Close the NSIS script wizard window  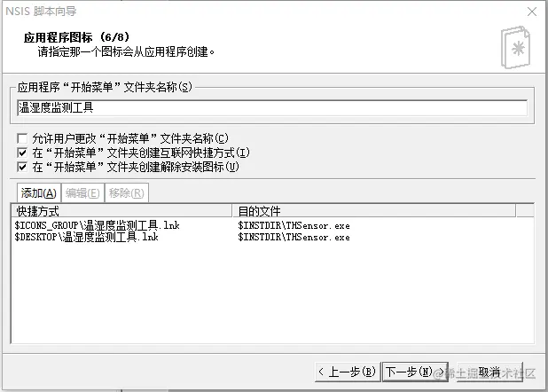(x=532, y=12)
